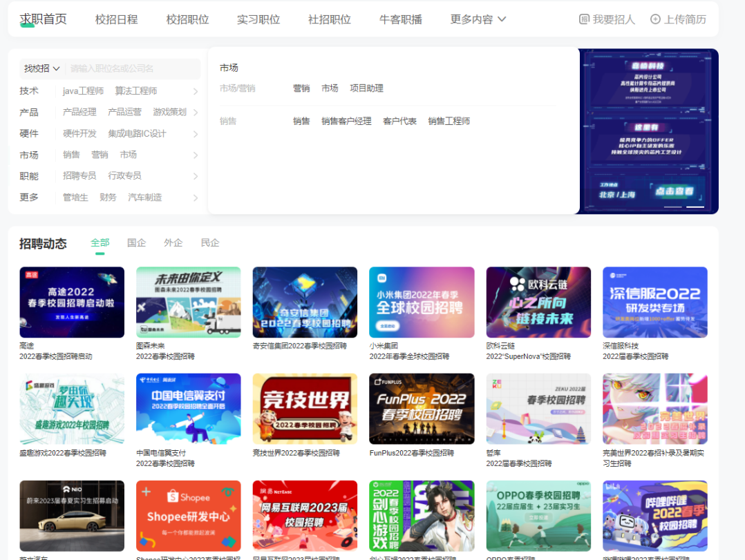Open the Shopee研发中心 recruitment thumbnail

click(188, 516)
